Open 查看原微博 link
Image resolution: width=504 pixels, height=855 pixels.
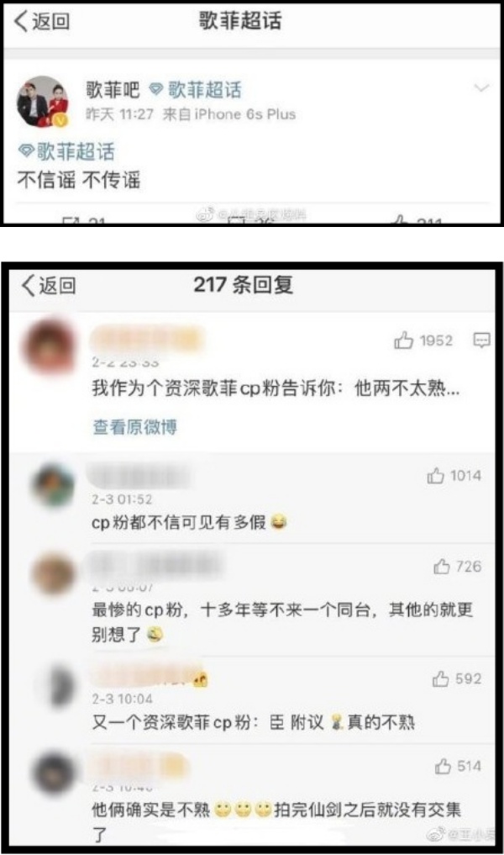click(x=134, y=427)
